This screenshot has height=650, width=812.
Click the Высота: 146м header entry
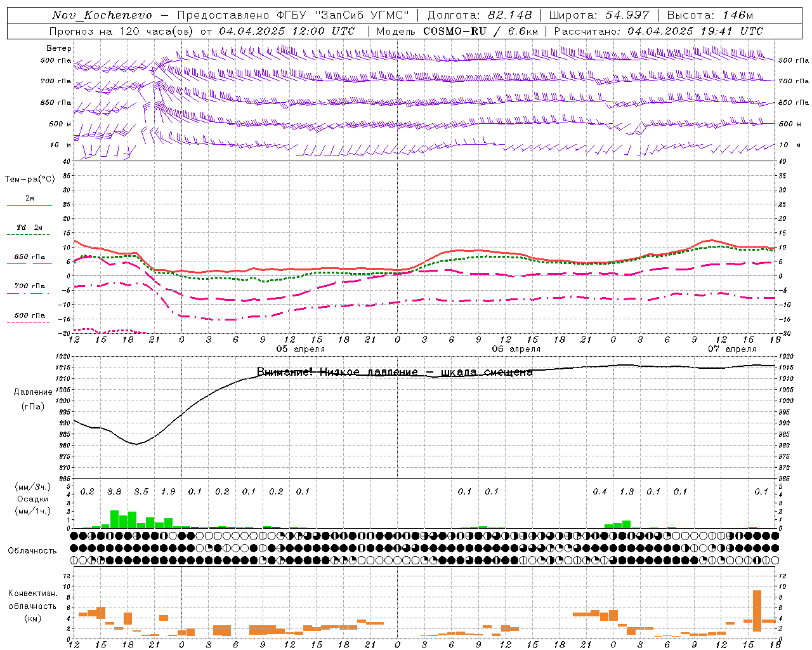tap(710, 15)
